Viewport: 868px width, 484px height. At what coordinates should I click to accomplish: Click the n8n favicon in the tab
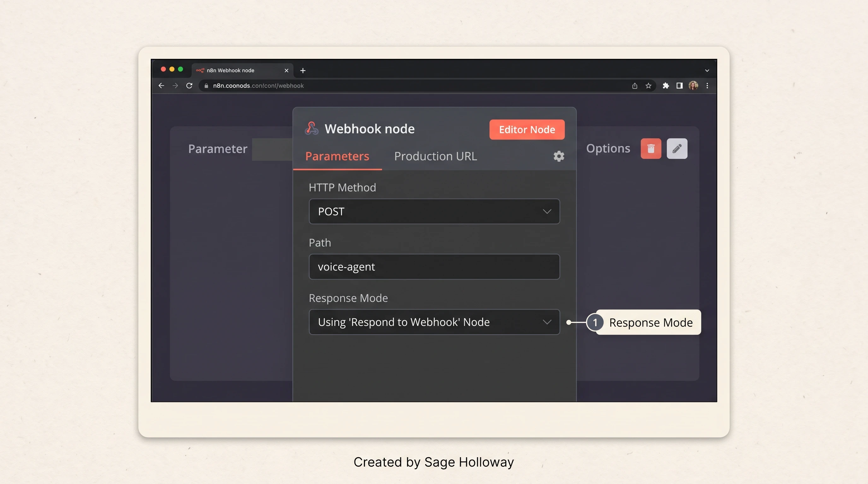(200, 70)
